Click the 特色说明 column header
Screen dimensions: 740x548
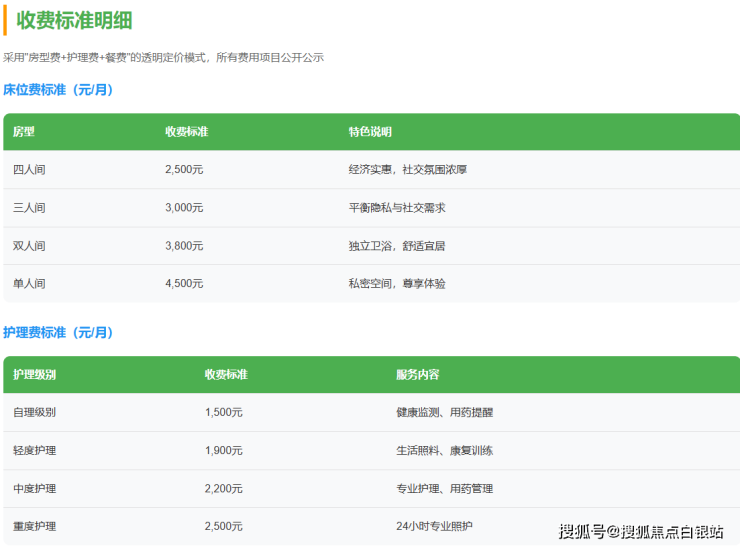click(x=370, y=132)
